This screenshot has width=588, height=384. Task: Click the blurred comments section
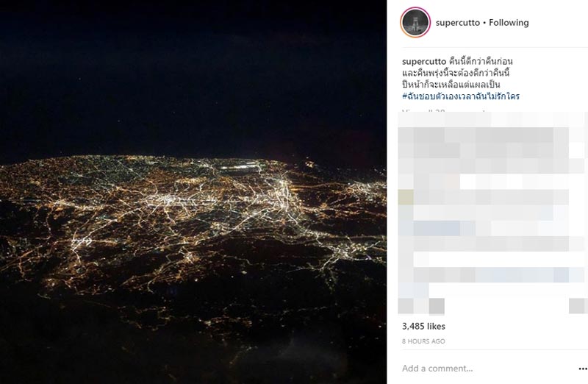click(492, 212)
